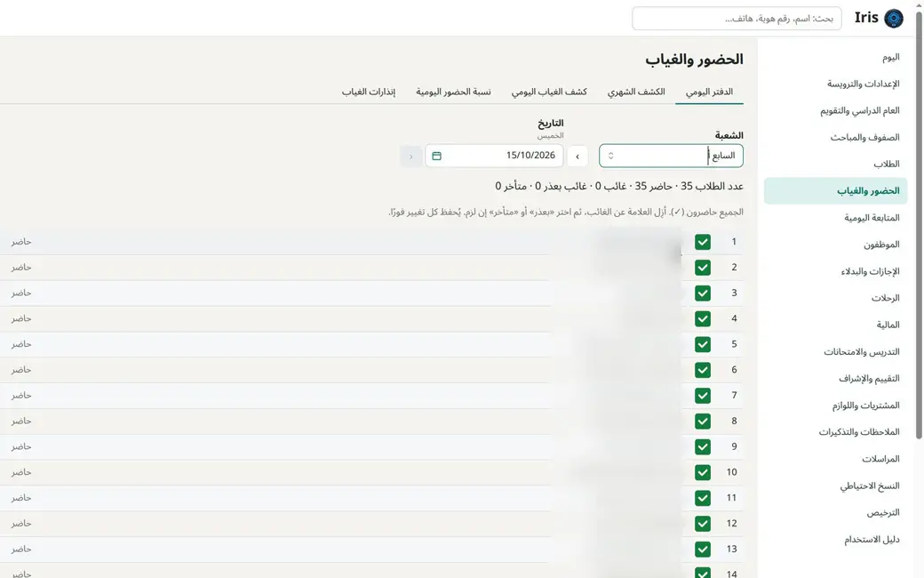
Task: Uncheck attendance checkbox for student 9
Action: 703,446
